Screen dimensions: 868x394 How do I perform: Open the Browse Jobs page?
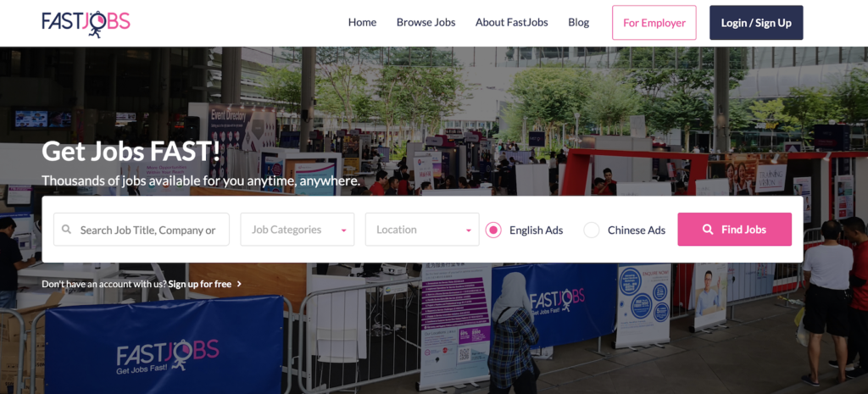pos(426,23)
